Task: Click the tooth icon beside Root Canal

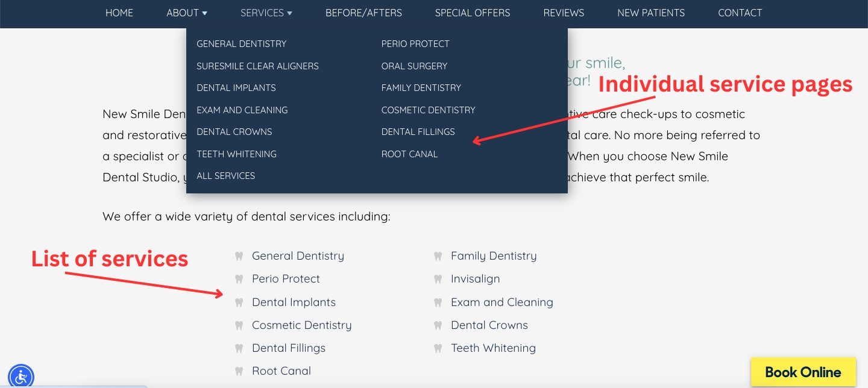Action: pyautogui.click(x=239, y=371)
